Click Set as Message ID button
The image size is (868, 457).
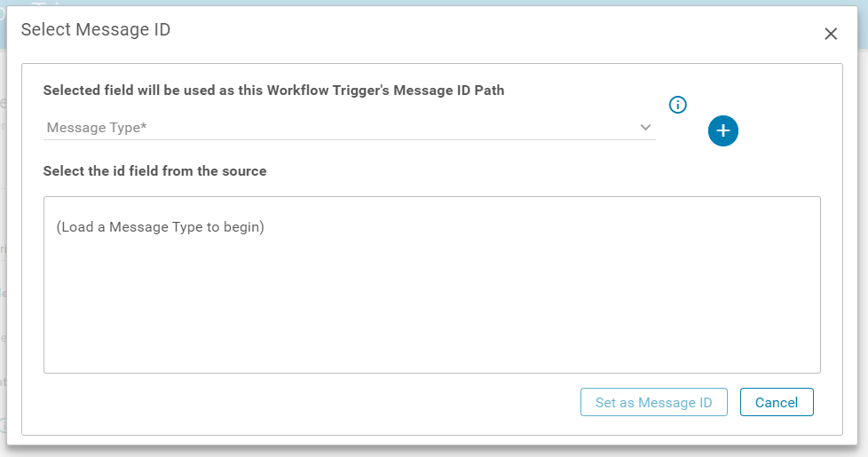point(653,402)
